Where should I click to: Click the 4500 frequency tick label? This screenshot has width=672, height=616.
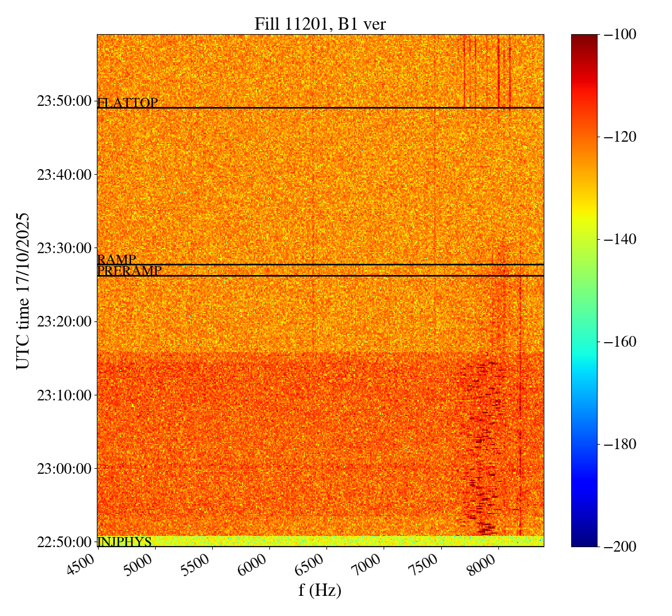point(85,567)
